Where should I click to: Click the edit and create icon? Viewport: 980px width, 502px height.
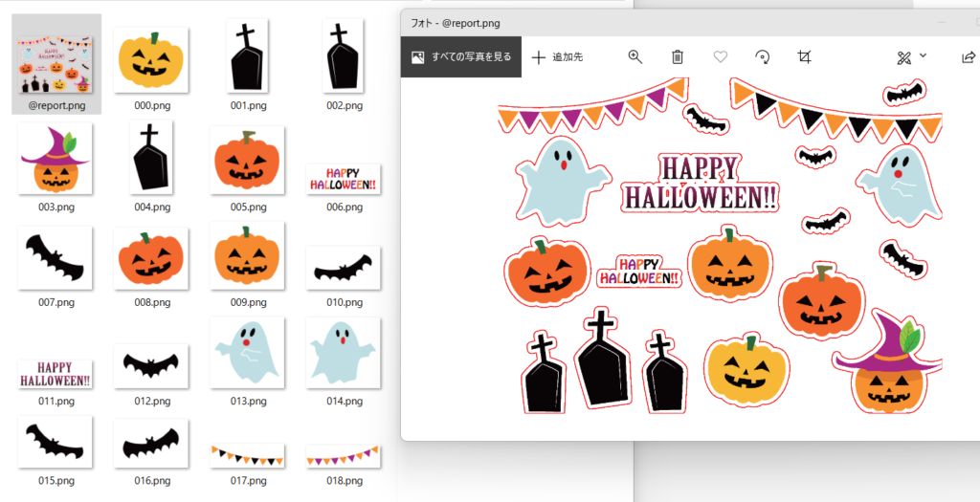[903, 57]
